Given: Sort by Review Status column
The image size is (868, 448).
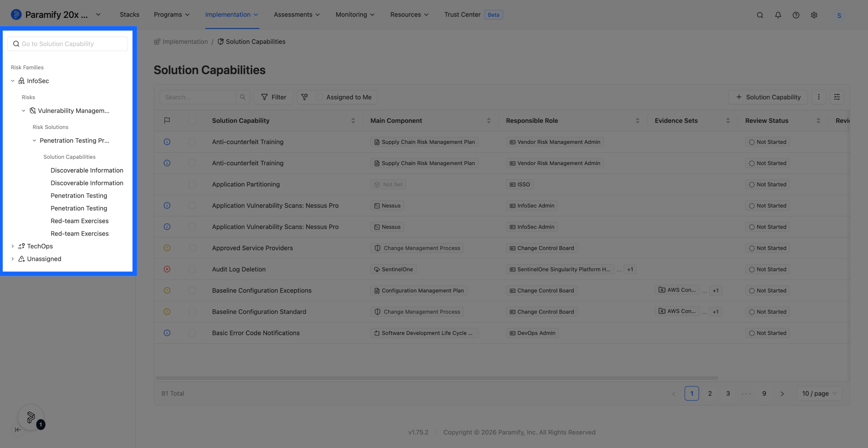Looking at the screenshot, I should (x=818, y=120).
